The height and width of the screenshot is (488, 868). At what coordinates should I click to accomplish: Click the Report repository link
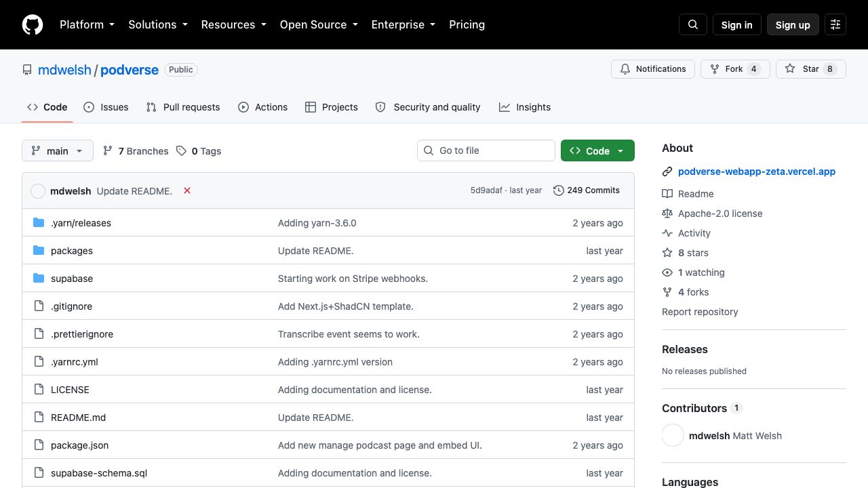pos(700,312)
